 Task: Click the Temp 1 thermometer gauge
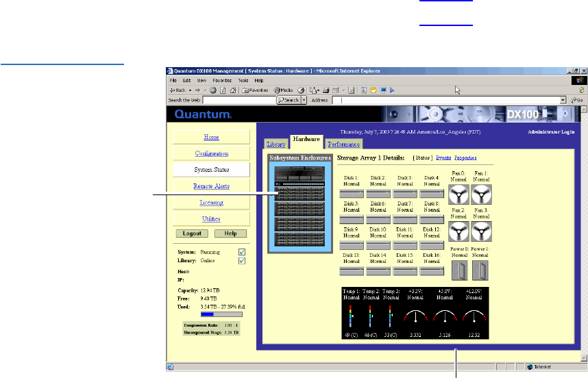[351, 316]
